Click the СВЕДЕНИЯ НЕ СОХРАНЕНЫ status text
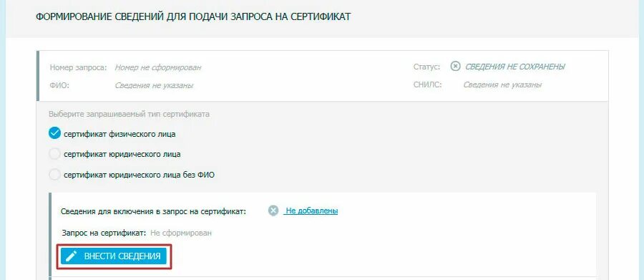The height and width of the screenshot is (280, 644). point(515,67)
